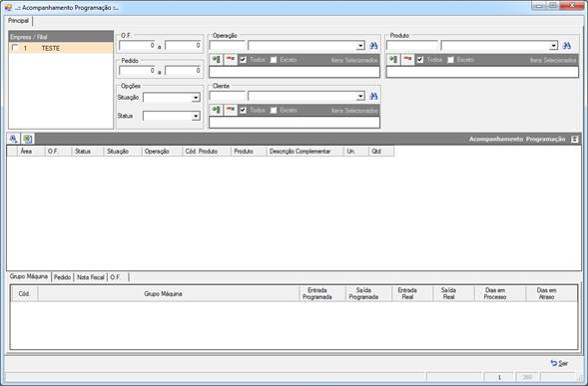This screenshot has width=588, height=386.
Task: Check the TESTE company checkbox
Action: coord(15,48)
